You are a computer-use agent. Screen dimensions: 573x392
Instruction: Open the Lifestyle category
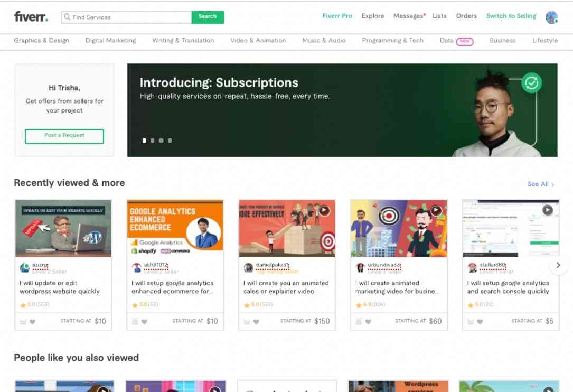click(x=545, y=41)
